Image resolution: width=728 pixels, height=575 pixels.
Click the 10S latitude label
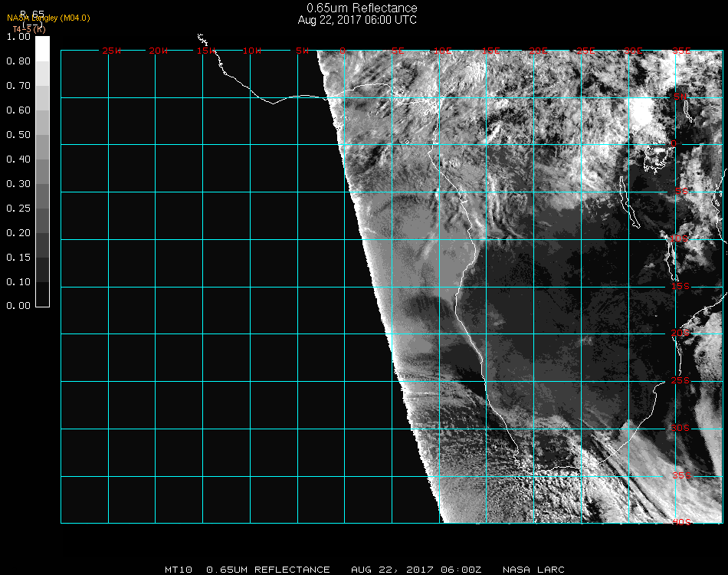(679, 238)
